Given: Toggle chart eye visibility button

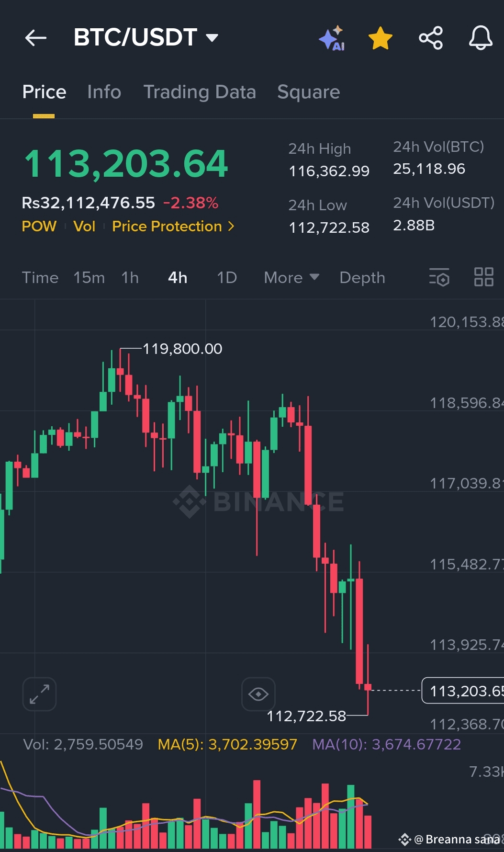Looking at the screenshot, I should point(258,694).
